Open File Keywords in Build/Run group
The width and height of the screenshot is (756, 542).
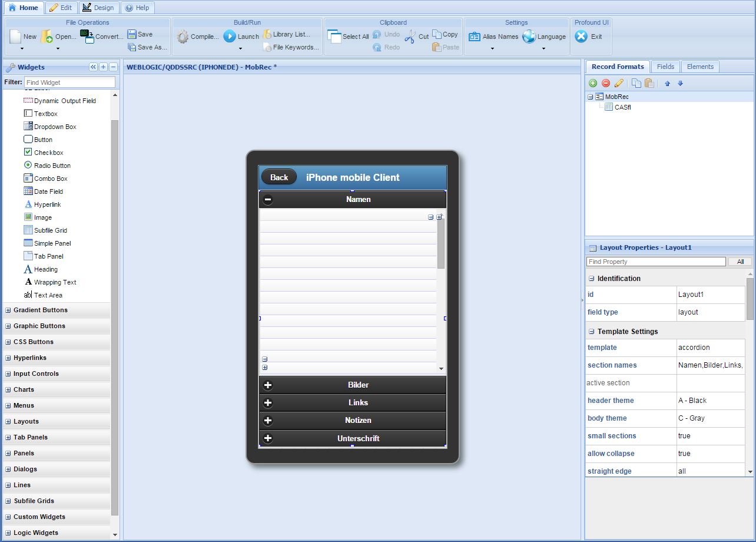coord(291,47)
